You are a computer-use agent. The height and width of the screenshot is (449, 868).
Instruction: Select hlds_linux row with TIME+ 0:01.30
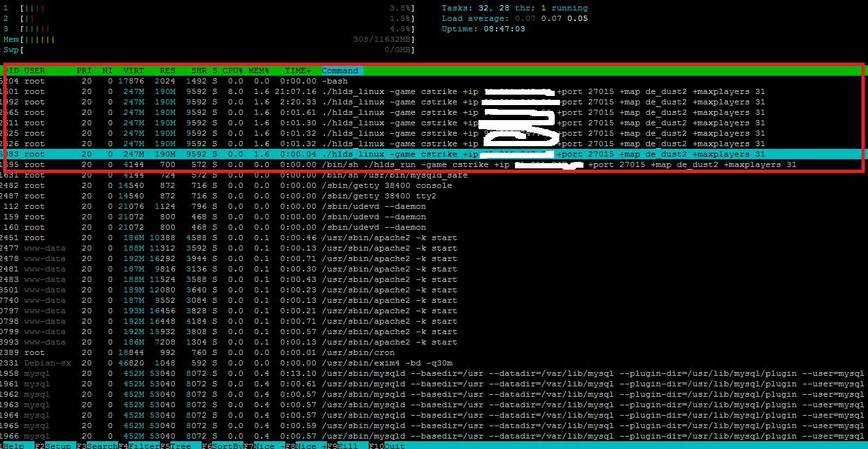click(434, 123)
